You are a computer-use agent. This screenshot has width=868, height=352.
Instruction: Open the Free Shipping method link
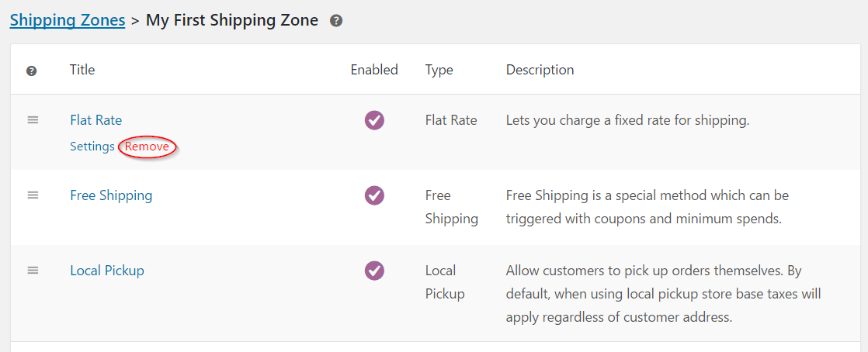(x=111, y=195)
